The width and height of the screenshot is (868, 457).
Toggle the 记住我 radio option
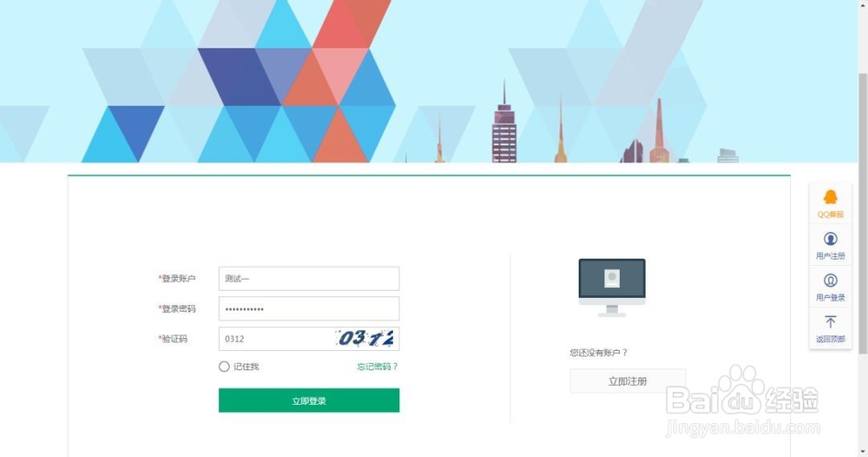(224, 366)
